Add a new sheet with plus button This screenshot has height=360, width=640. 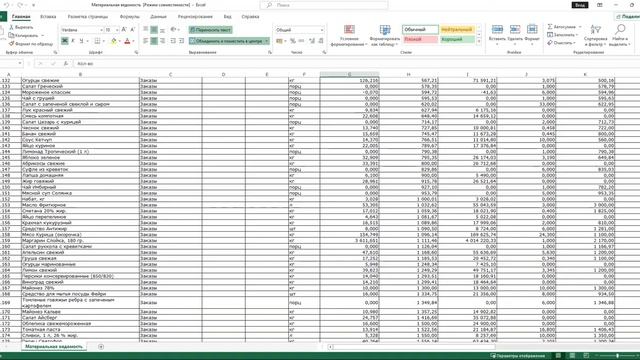(101, 347)
